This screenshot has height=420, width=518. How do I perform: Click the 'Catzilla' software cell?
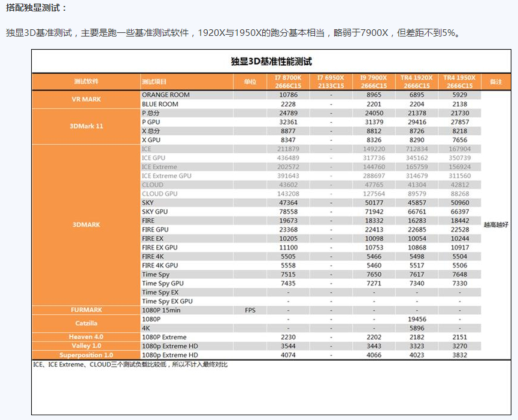coord(86,323)
